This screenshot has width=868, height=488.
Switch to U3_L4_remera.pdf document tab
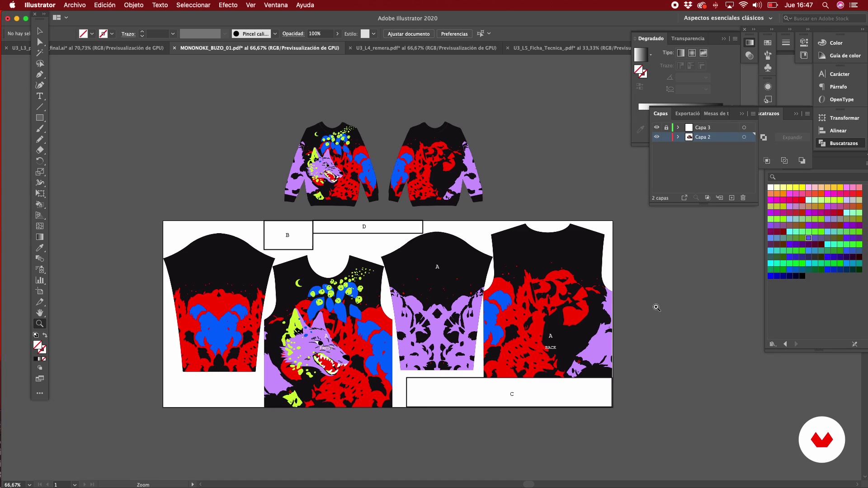tap(425, 48)
